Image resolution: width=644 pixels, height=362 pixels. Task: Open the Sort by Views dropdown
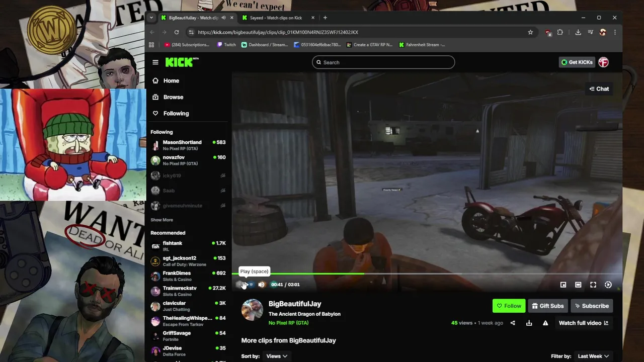point(277,356)
